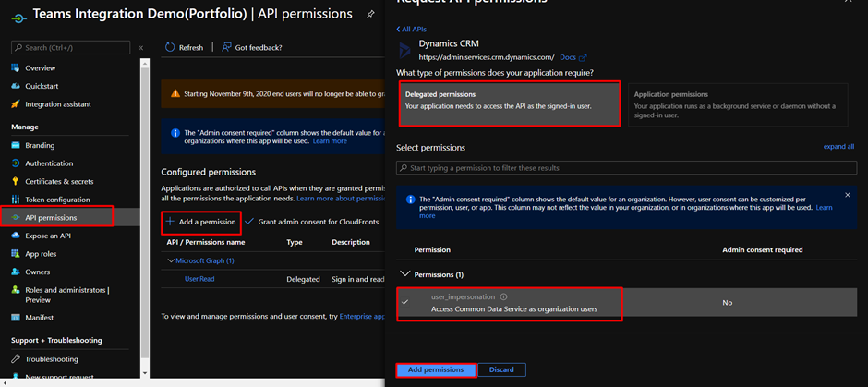Viewport: 868px width, 387px height.
Task: Toggle the user_impersonation permission checkbox
Action: pos(405,302)
